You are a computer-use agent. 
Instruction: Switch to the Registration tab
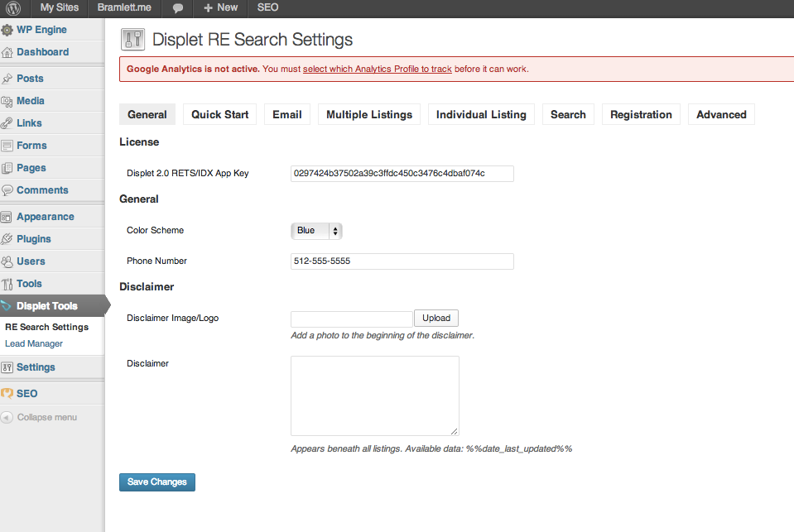coord(641,114)
